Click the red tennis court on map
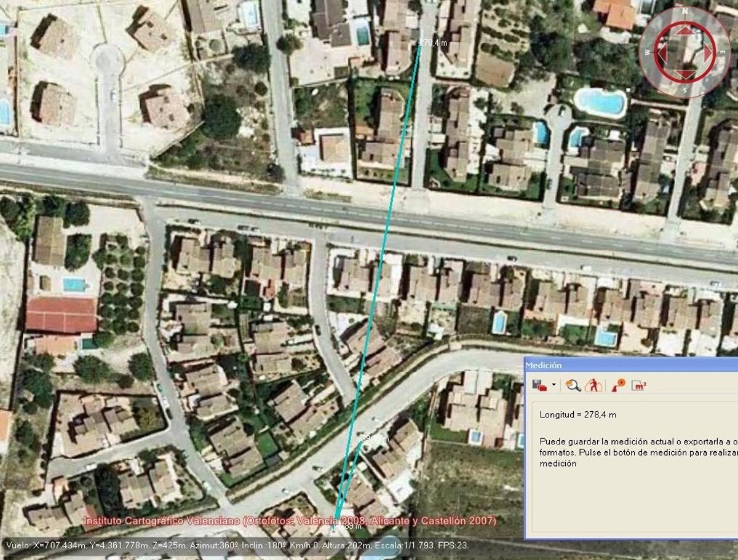 (61, 315)
